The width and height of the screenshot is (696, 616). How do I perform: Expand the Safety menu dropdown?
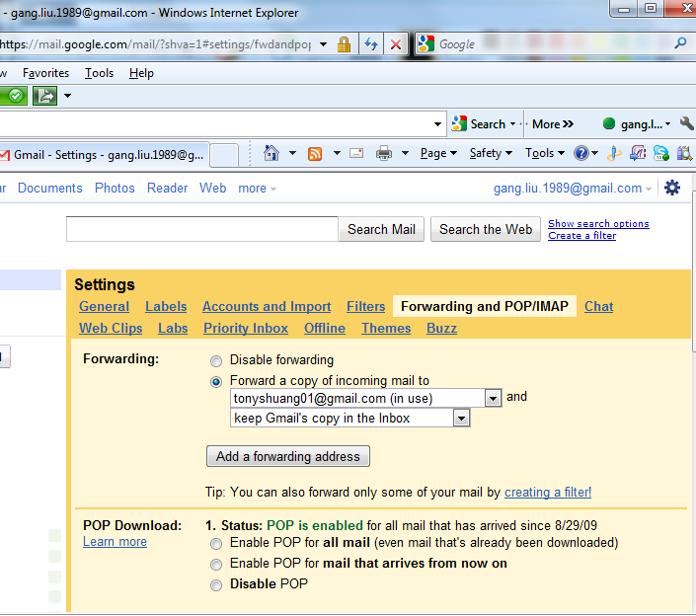pyautogui.click(x=491, y=153)
